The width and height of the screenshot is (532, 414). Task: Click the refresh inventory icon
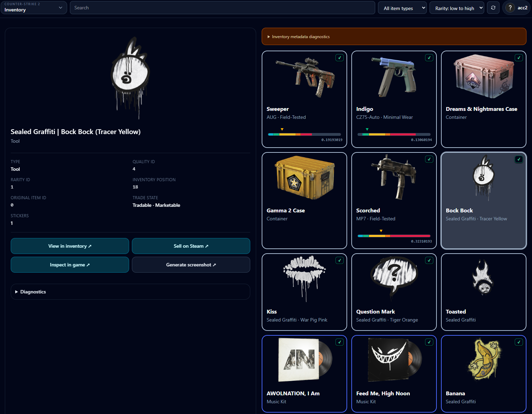point(493,8)
